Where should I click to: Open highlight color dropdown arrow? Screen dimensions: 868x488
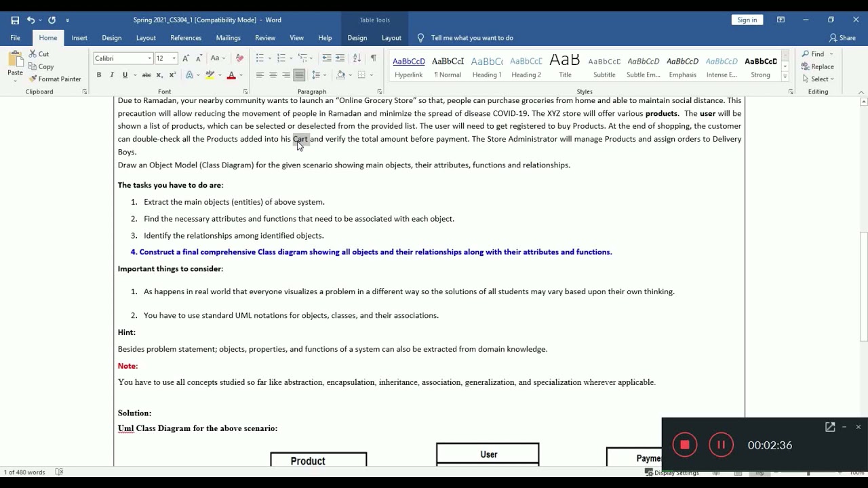[218, 75]
